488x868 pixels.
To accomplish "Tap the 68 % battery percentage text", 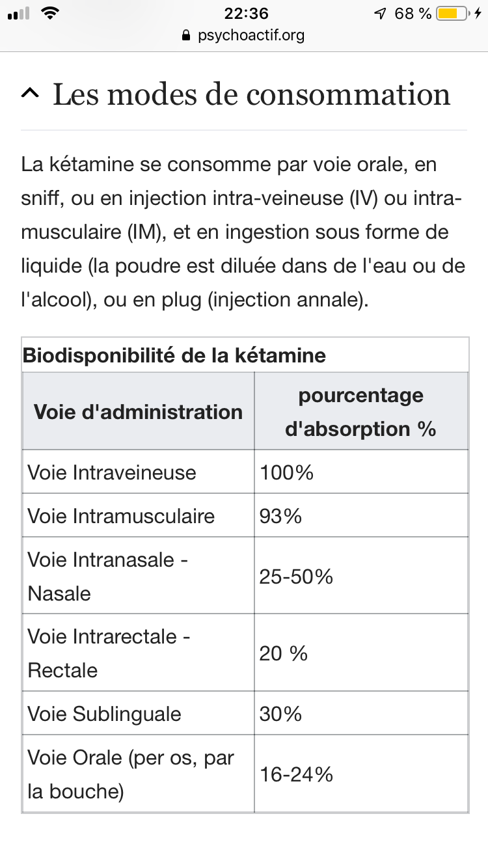I will pos(413,13).
